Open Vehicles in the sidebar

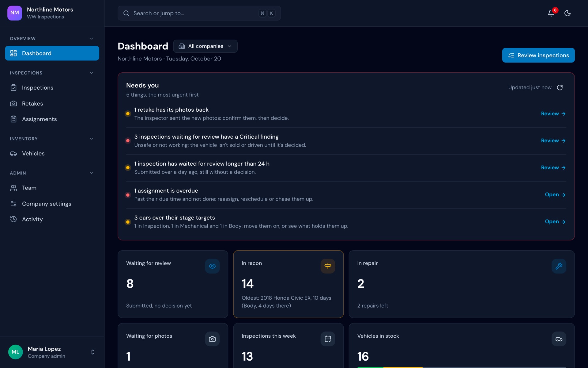tap(52, 154)
